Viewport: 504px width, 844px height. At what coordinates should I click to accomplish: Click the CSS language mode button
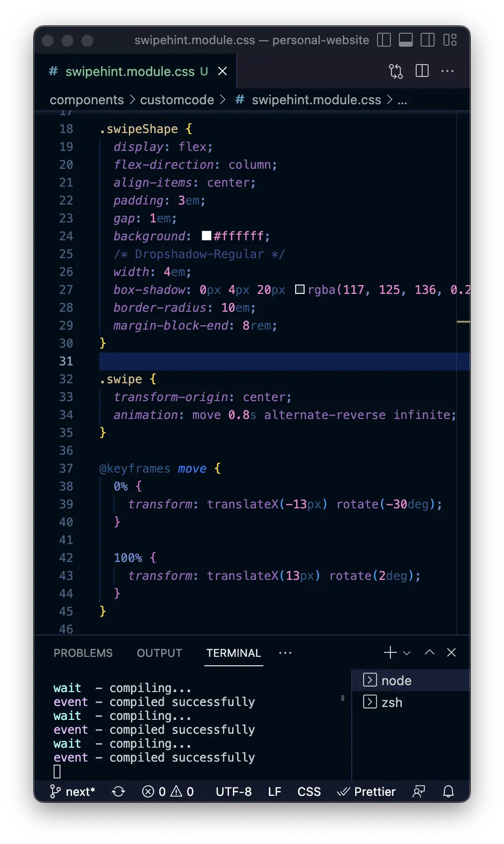tap(309, 791)
